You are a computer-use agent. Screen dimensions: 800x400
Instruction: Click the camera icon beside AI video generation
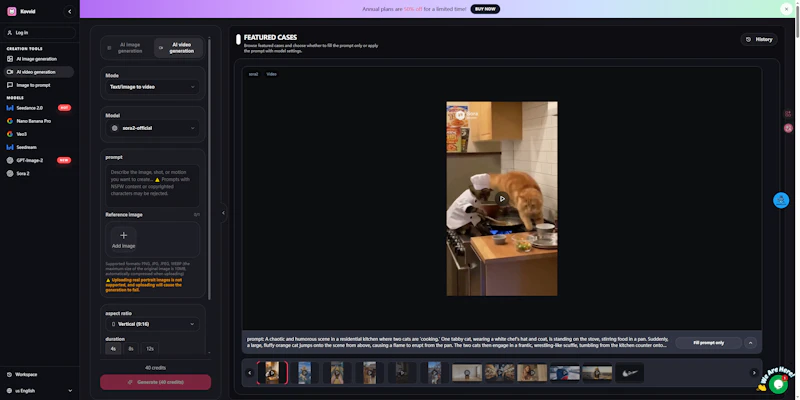pos(10,72)
